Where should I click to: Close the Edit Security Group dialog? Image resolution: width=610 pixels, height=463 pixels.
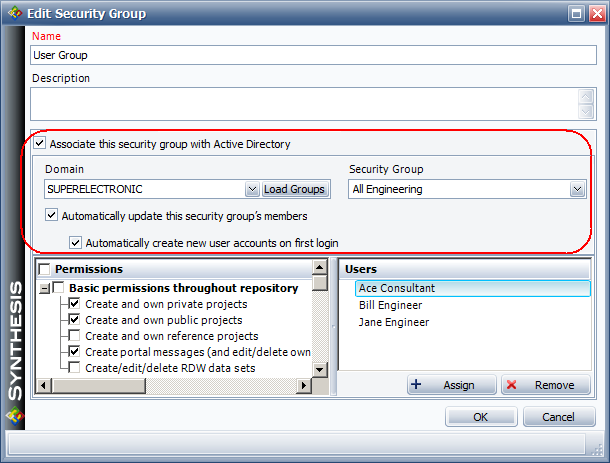[x=595, y=14]
